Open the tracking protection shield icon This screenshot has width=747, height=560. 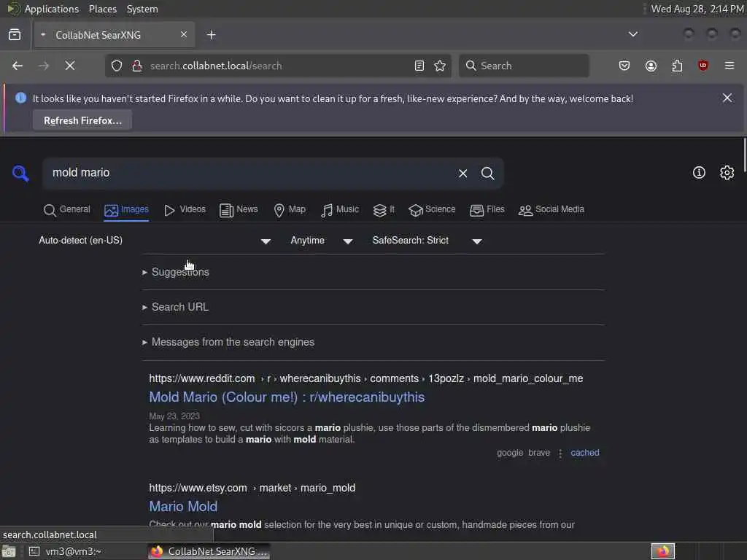tap(117, 66)
